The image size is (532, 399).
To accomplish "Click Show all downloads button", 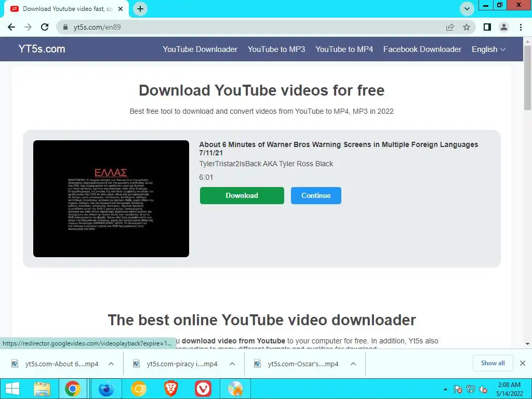I will pos(493,363).
